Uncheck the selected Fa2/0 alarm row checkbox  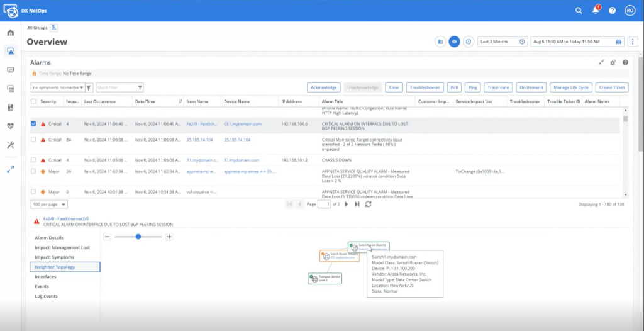point(34,124)
